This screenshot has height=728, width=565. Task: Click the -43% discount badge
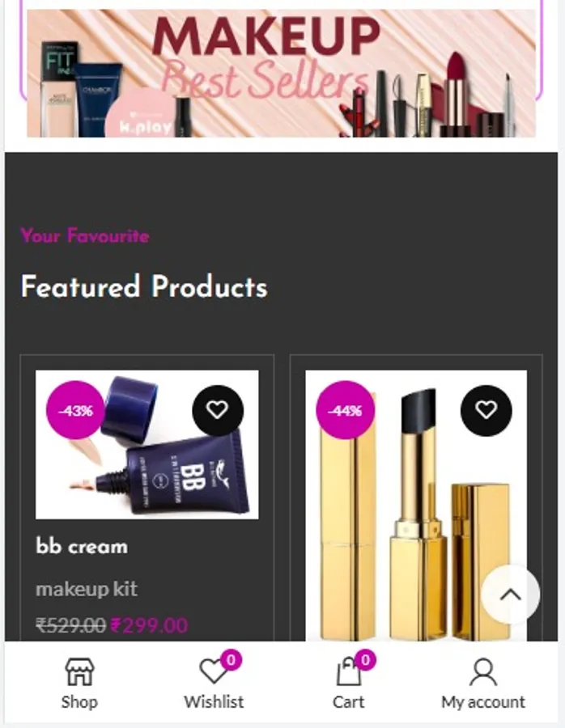click(x=75, y=410)
